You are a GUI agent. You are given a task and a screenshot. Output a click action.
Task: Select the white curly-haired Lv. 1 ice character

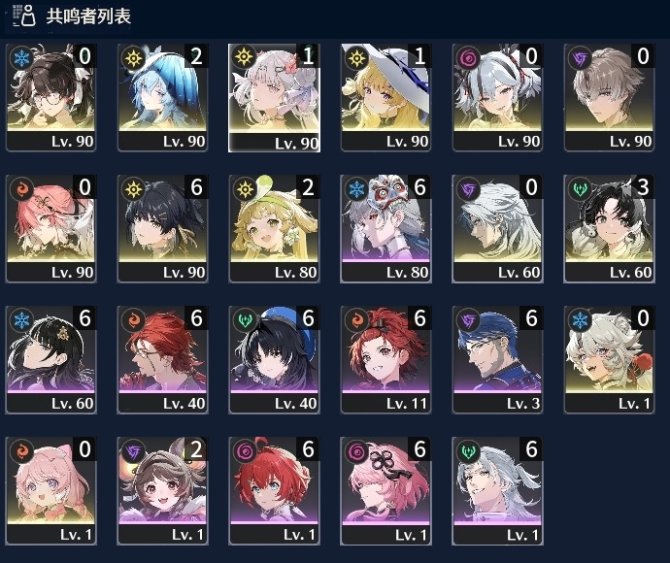pos(609,360)
